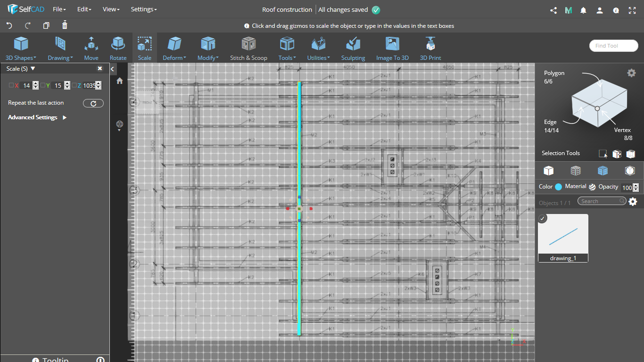The image size is (644, 362).
Task: Toggle the X axis scale checkbox
Action: [x=11, y=85]
